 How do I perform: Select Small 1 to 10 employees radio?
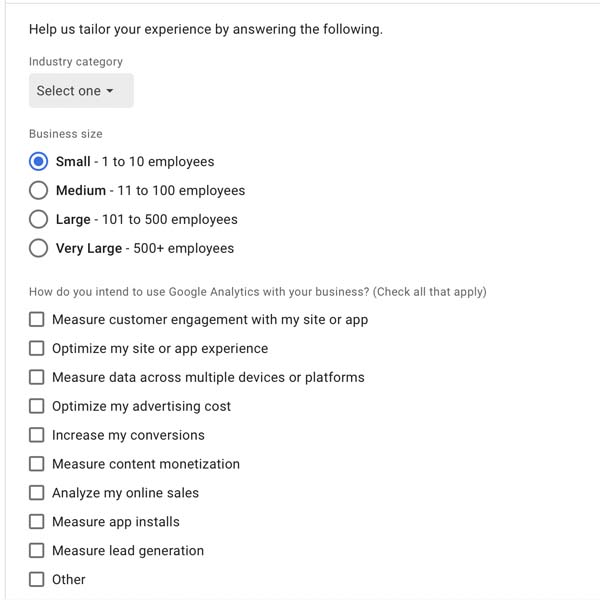tap(38, 161)
